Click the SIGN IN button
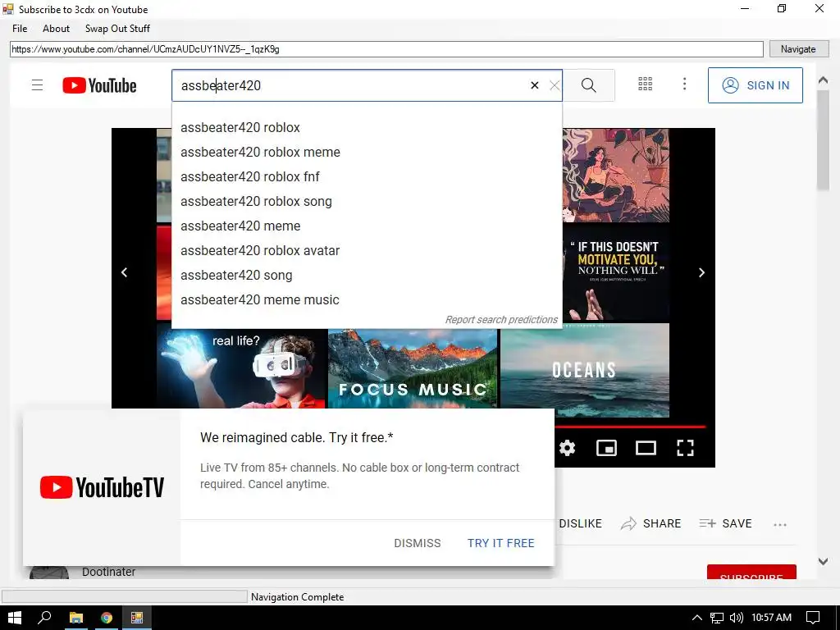 [756, 85]
